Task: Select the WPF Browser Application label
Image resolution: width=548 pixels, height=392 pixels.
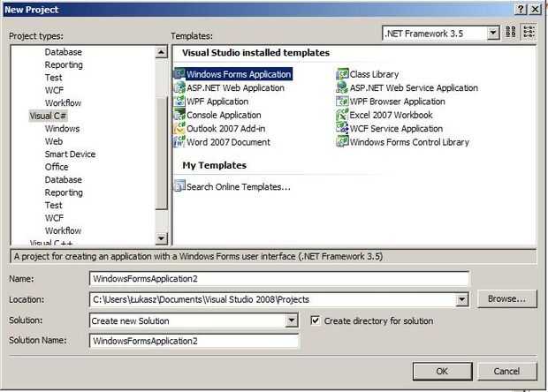Action: [x=398, y=102]
